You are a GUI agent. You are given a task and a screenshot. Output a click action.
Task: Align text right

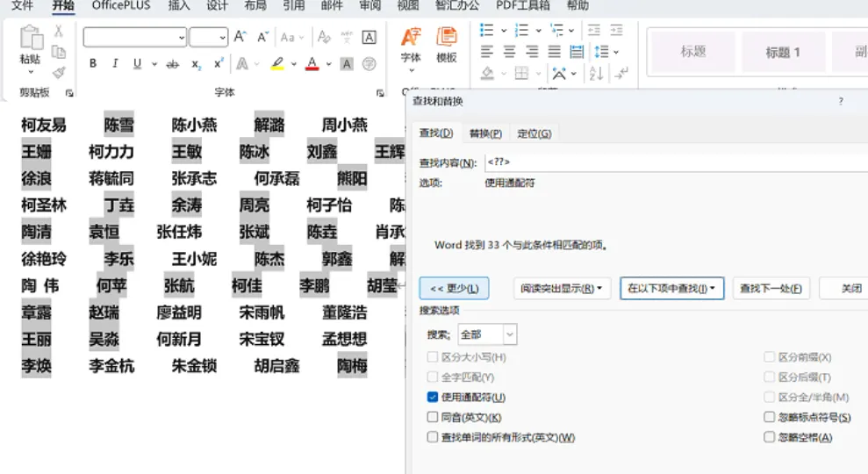(532, 52)
